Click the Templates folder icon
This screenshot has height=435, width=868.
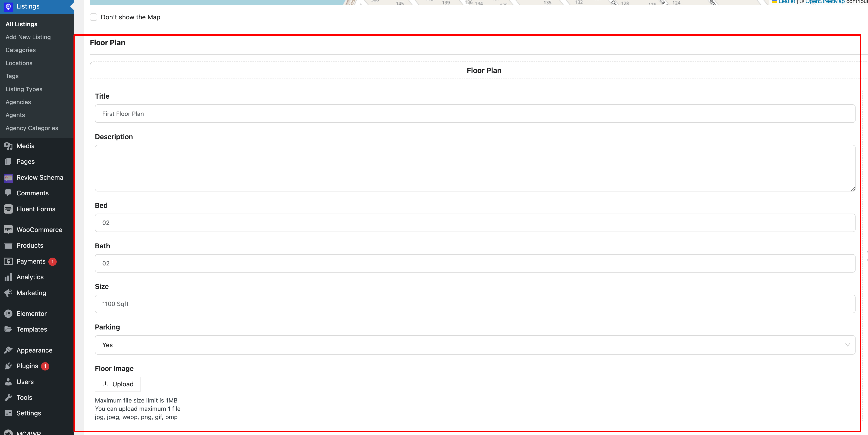[9, 329]
